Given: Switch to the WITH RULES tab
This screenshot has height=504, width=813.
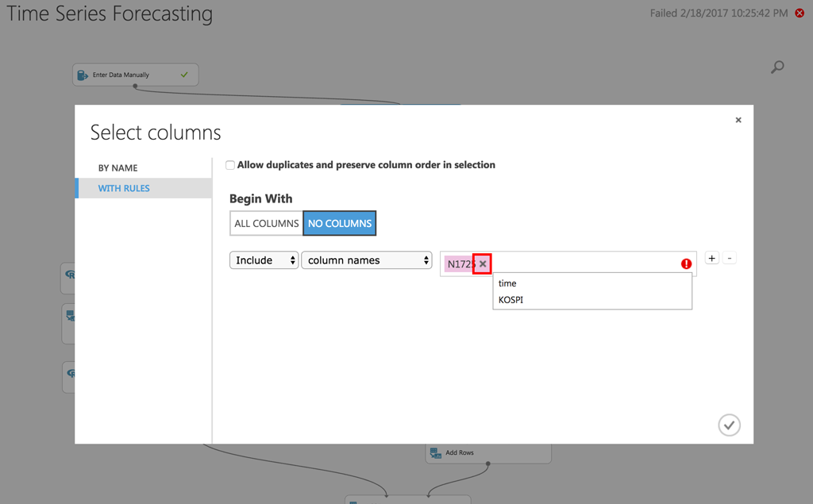Looking at the screenshot, I should click(x=124, y=188).
